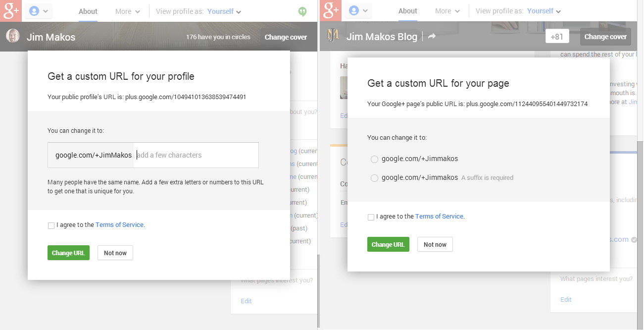
Task: Click the profile's public URL number text
Action: click(186, 97)
